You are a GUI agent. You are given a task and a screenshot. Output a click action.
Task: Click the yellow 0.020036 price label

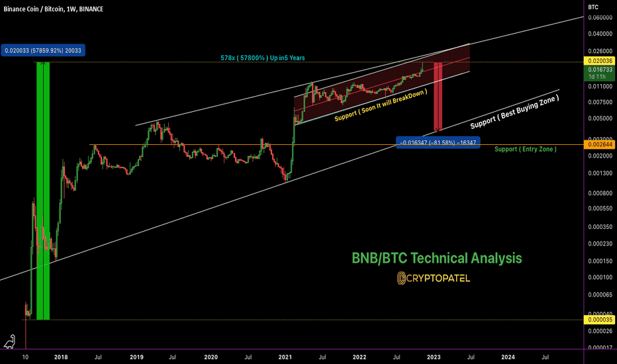pyautogui.click(x=600, y=61)
